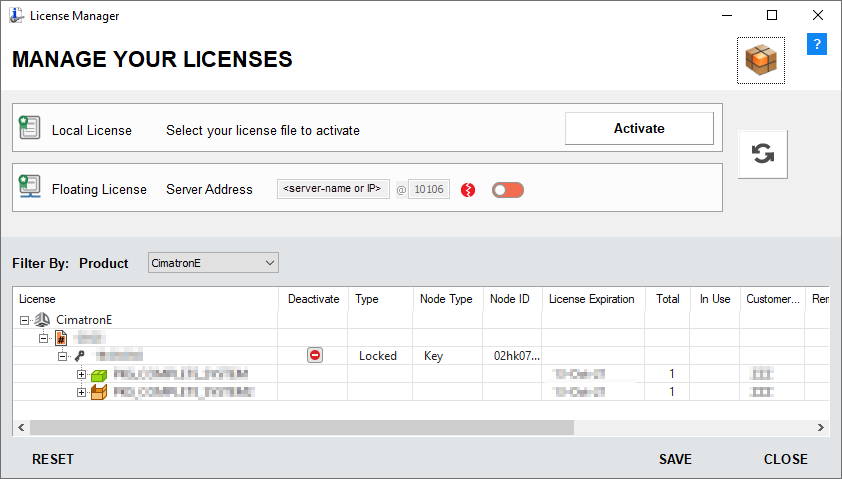Maximize the License Manager window

tap(772, 15)
